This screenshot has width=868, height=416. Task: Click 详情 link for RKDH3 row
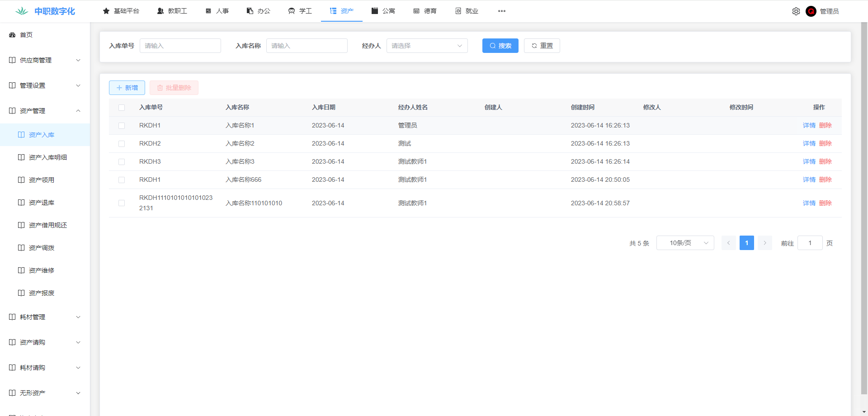click(x=809, y=161)
